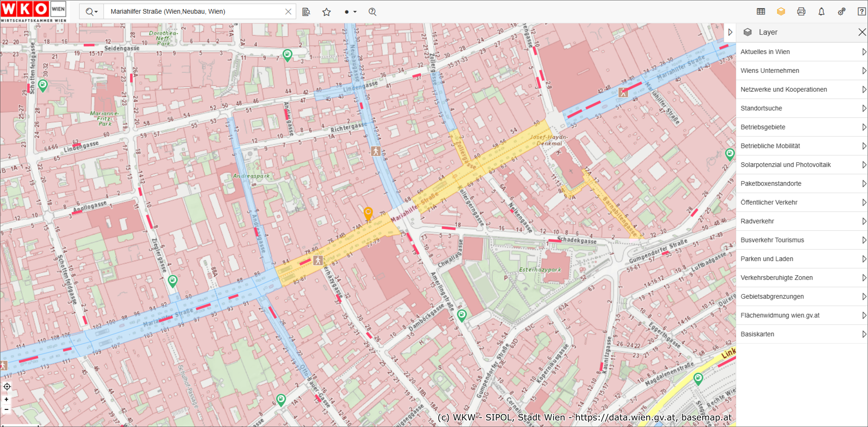Screen dimensions: 868x427
Task: Open the search type dropdown
Action: point(91,12)
